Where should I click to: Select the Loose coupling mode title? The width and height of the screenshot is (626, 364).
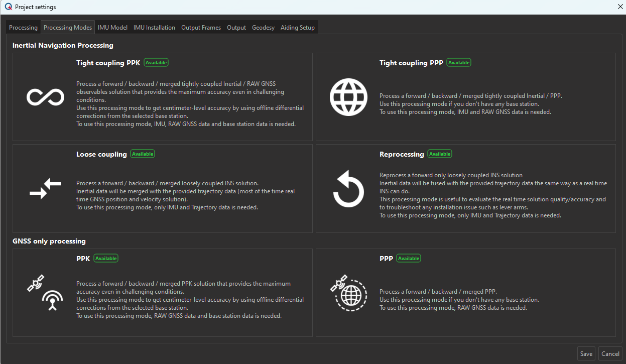[x=101, y=154]
